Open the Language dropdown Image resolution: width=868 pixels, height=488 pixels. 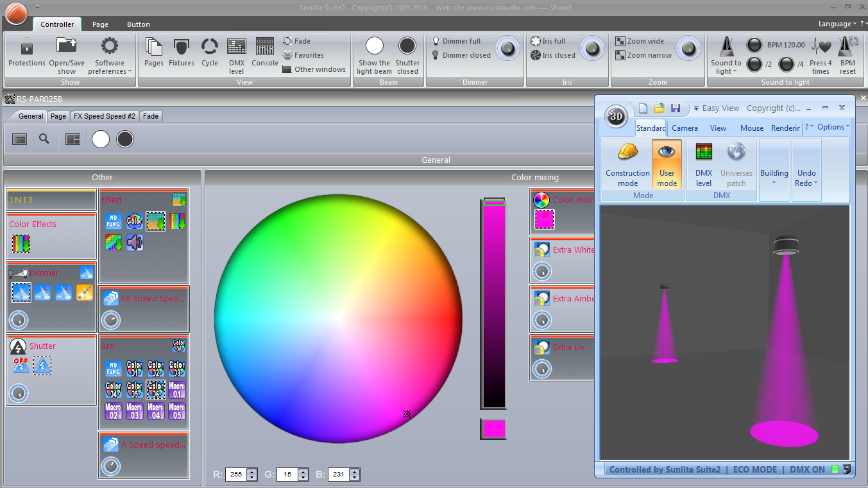click(838, 24)
